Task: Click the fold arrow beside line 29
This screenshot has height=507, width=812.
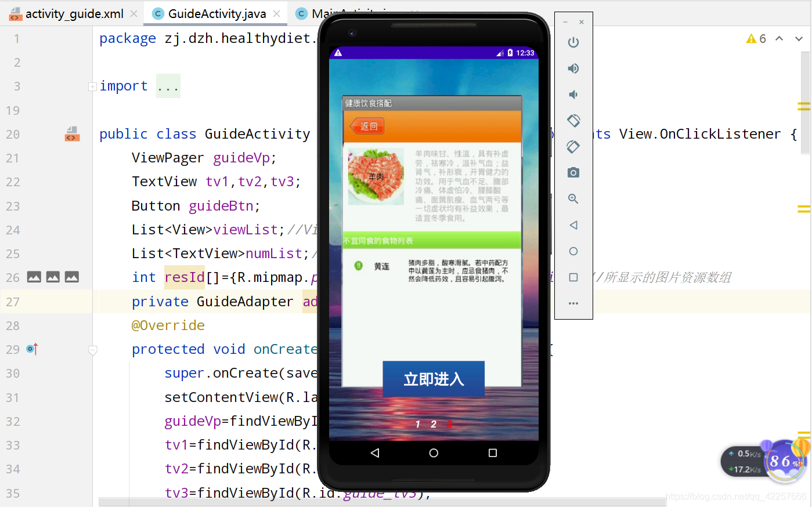Action: 92,350
